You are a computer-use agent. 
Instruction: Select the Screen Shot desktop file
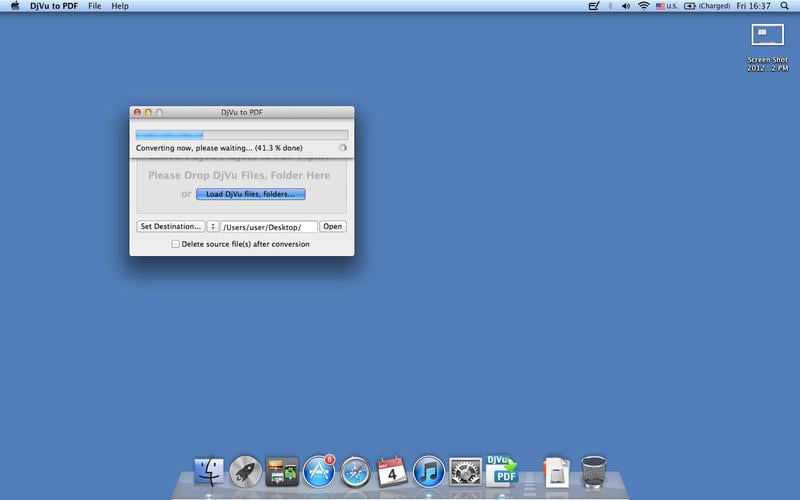(767, 47)
